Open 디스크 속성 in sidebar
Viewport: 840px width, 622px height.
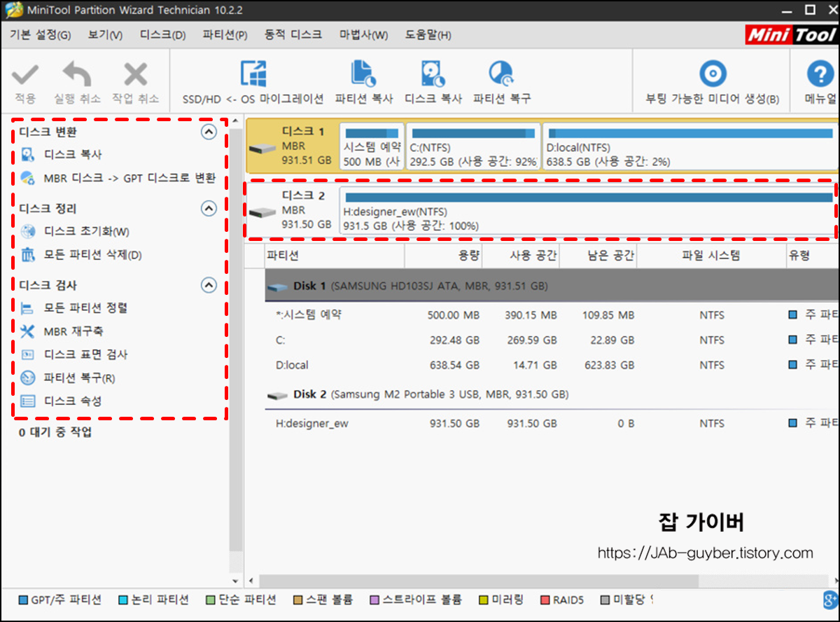[x=73, y=401]
